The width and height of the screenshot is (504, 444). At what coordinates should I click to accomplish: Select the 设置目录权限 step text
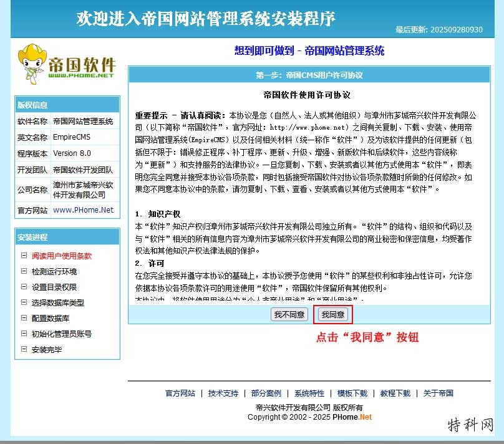[x=54, y=287]
